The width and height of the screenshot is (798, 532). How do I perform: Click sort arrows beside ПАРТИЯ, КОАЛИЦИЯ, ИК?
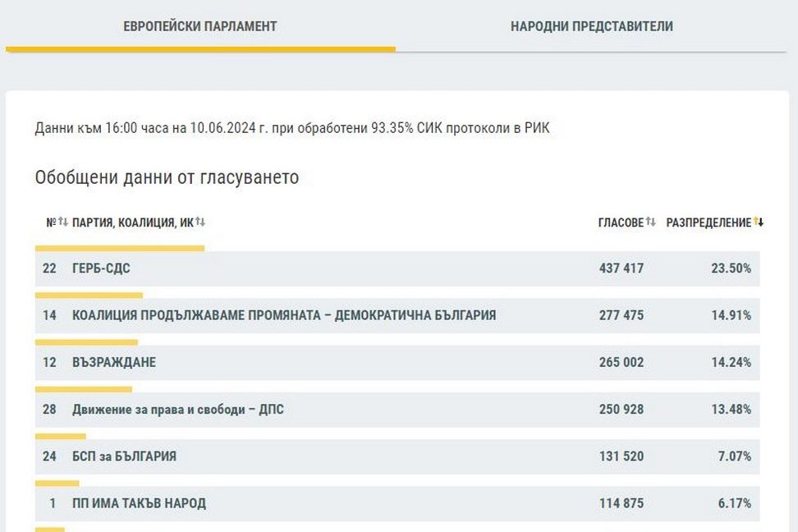(200, 222)
